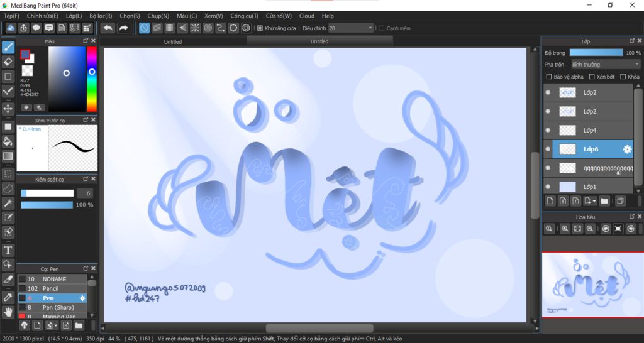Fit canvas to window in Navigator

(577, 229)
